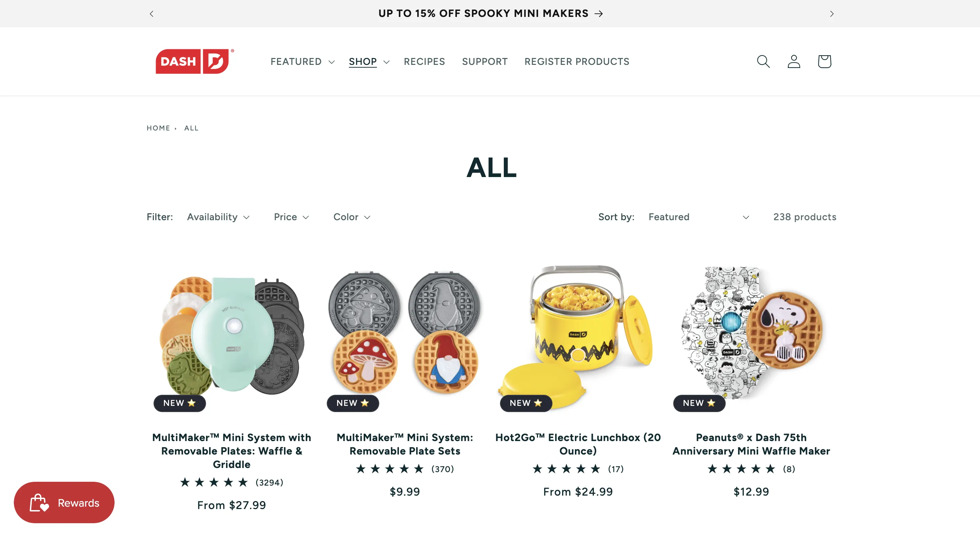Go to Recipes page

coord(424,62)
